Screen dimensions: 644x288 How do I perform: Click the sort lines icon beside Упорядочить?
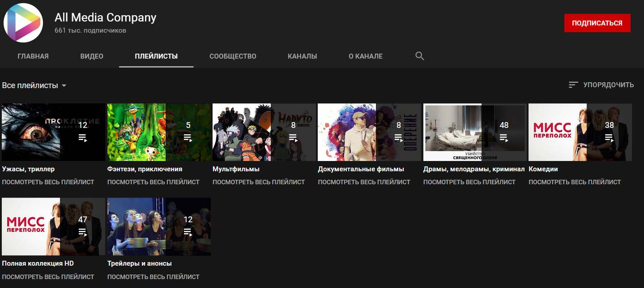click(573, 85)
